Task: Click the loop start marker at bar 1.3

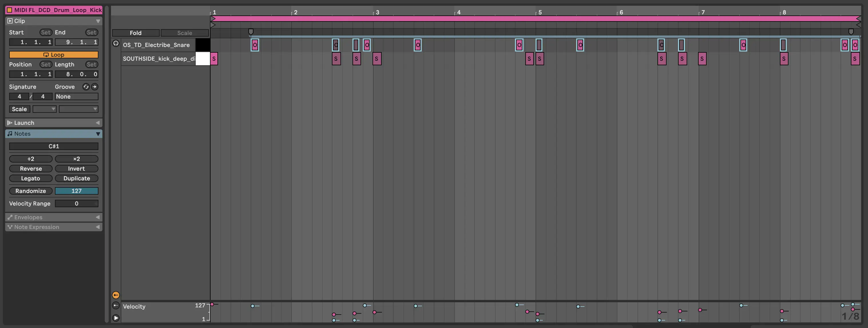Action: click(251, 32)
